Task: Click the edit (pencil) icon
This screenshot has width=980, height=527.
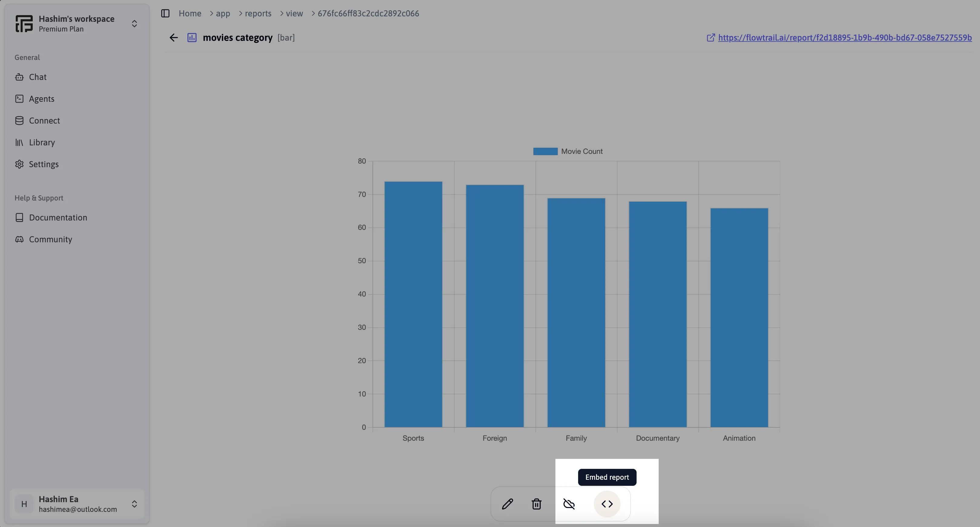Action: (x=508, y=504)
